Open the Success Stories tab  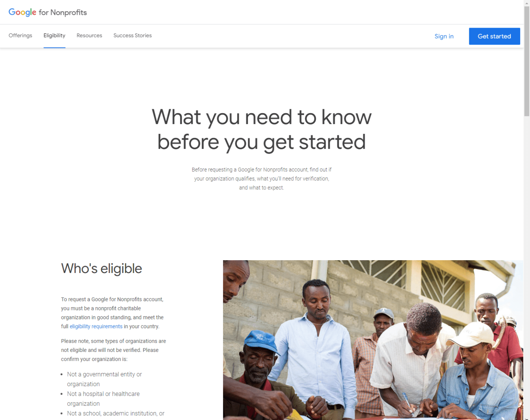coord(133,35)
